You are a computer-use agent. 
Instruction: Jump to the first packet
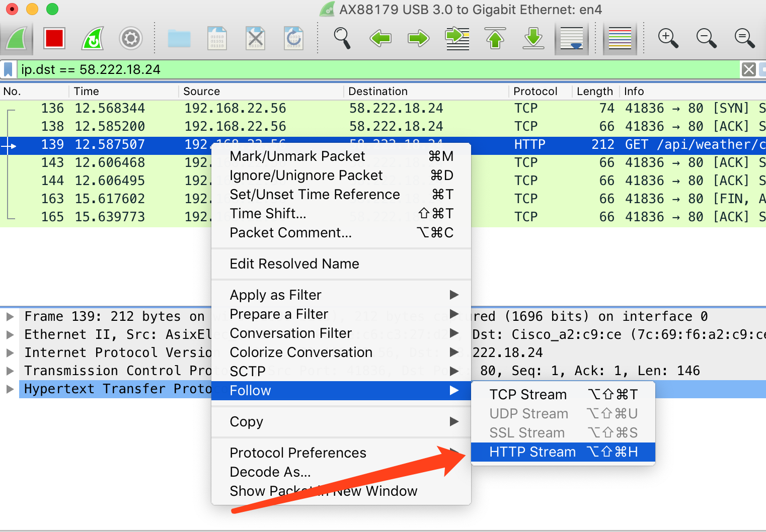point(495,38)
